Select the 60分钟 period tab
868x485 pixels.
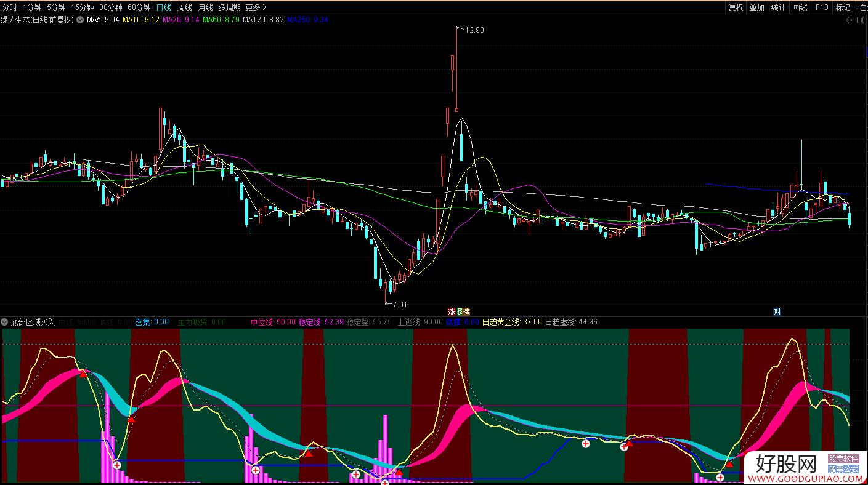click(x=139, y=7)
